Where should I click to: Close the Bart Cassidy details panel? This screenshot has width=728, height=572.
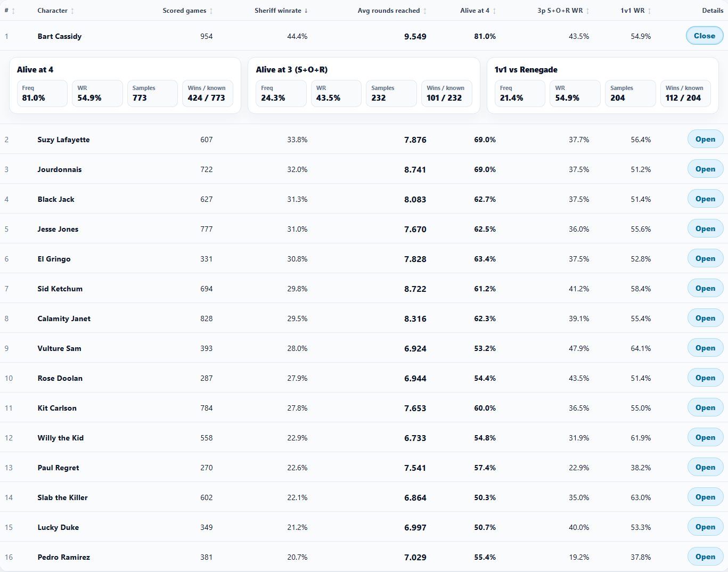tap(705, 36)
